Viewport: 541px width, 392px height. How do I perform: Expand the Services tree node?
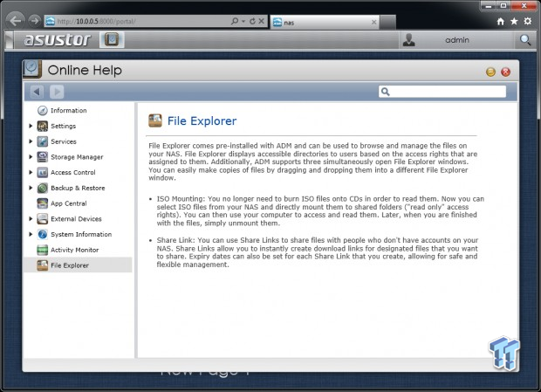click(x=31, y=141)
